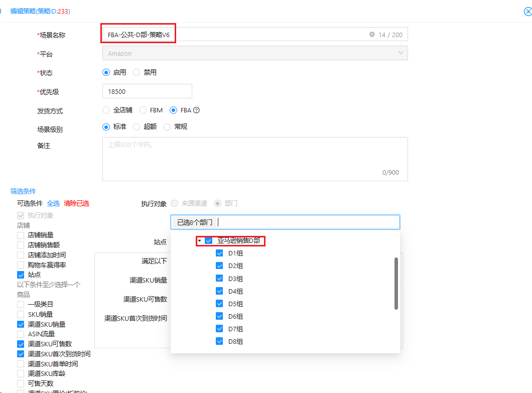Open the FBA help tooltip icon
Viewport: 532px width, 393px height.
pyautogui.click(x=196, y=110)
